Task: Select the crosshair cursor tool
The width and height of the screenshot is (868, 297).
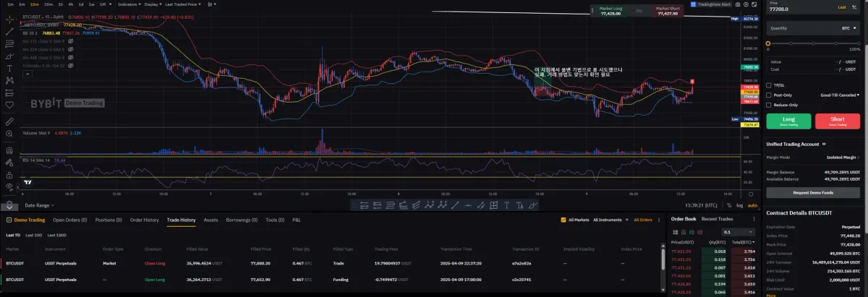Action: 9,20
